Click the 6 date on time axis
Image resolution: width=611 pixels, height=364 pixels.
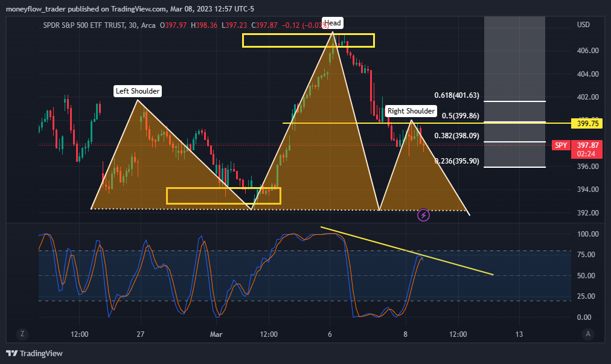coord(330,334)
